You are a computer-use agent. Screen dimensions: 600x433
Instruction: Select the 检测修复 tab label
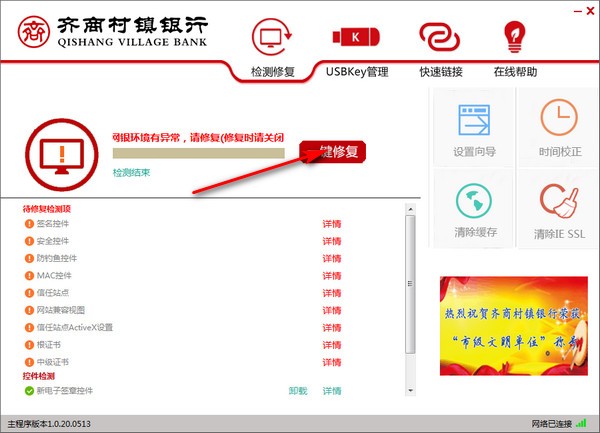[x=272, y=72]
